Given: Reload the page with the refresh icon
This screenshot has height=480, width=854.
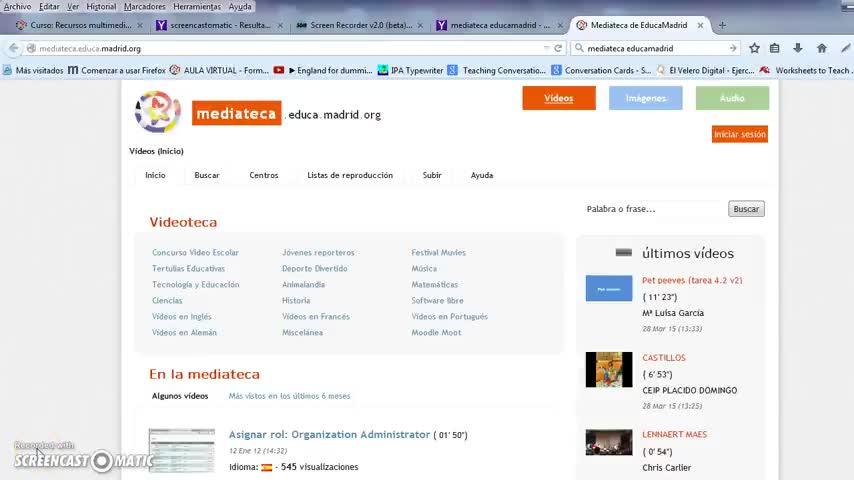Looking at the screenshot, I should click(x=558, y=48).
